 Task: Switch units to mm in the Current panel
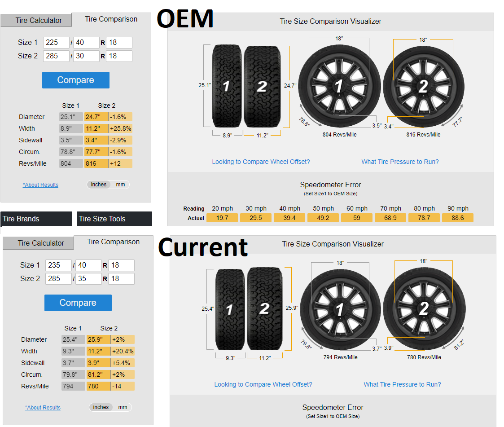[x=123, y=407]
